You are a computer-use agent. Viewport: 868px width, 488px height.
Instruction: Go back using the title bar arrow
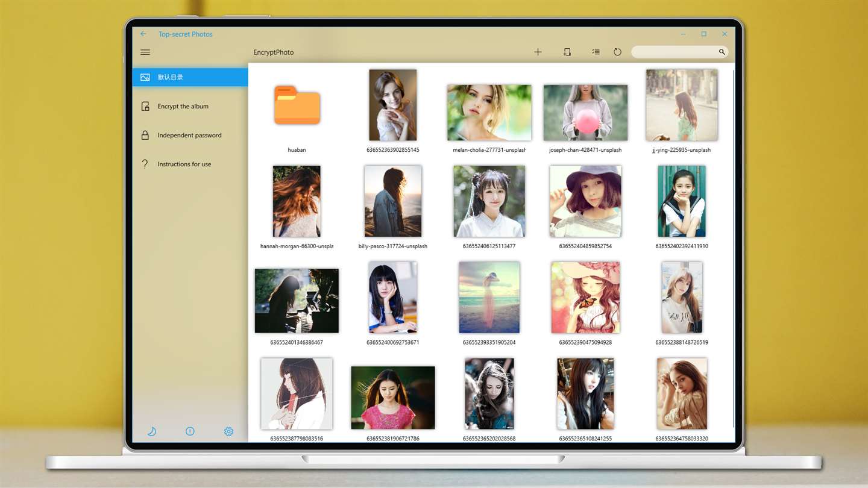click(143, 34)
